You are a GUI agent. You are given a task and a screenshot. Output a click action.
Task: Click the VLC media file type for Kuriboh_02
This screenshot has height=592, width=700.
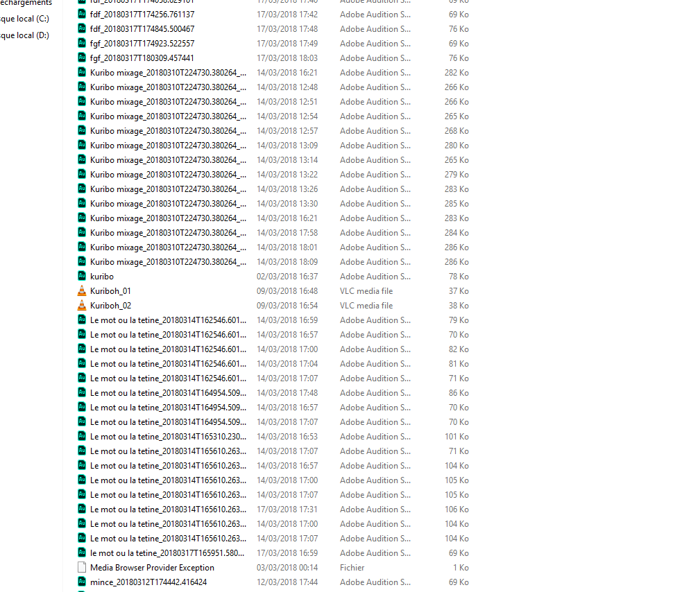pyautogui.click(x=366, y=306)
